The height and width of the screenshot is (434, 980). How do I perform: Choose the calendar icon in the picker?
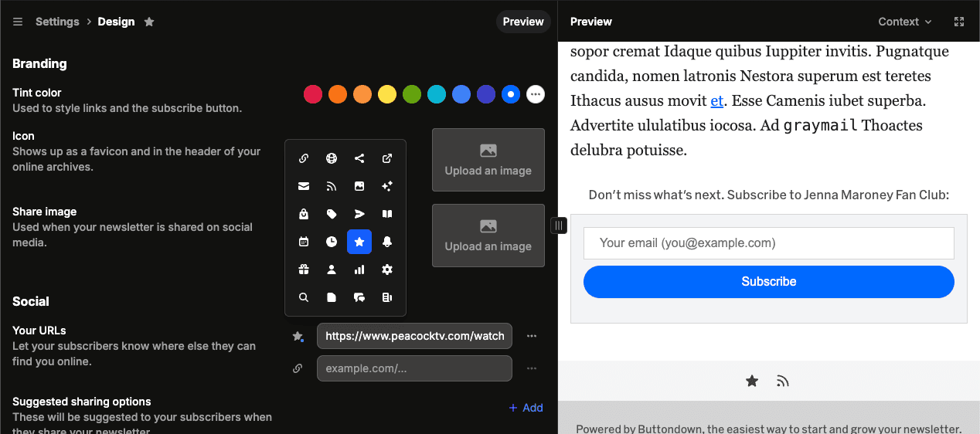coord(304,242)
